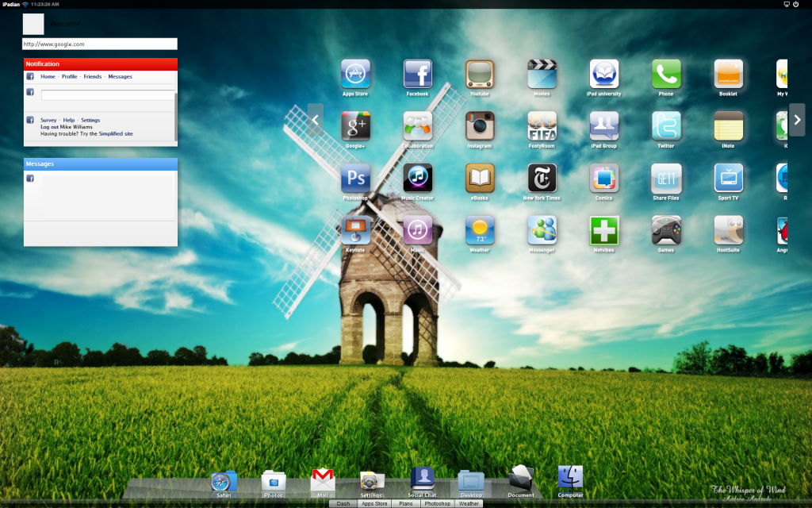This screenshot has height=508, width=812.
Task: Open the Youtube app
Action: pyautogui.click(x=480, y=74)
